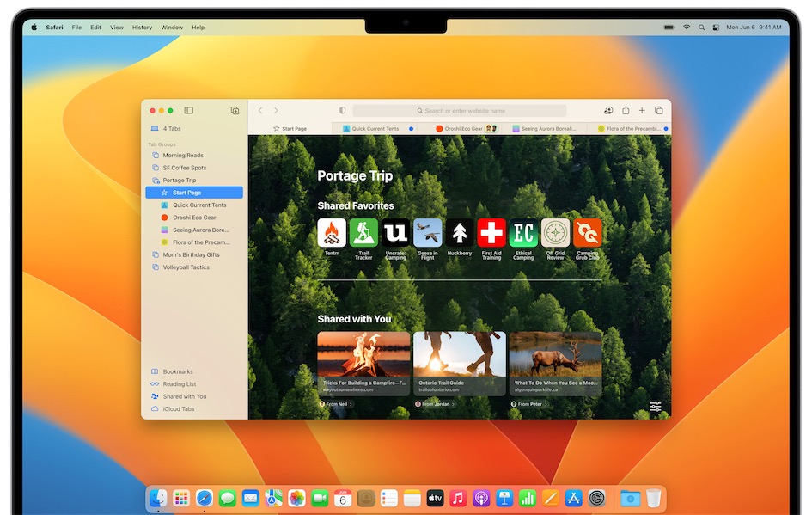Open the Trash in the Dock
Image resolution: width=812 pixels, height=515 pixels.
654,499
